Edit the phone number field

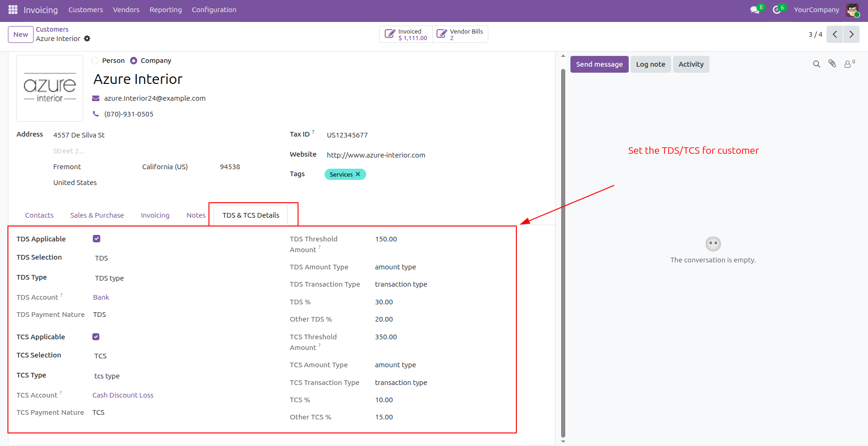pyautogui.click(x=129, y=114)
